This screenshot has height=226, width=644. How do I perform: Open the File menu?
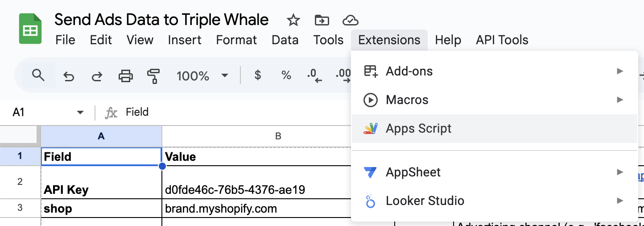[65, 40]
